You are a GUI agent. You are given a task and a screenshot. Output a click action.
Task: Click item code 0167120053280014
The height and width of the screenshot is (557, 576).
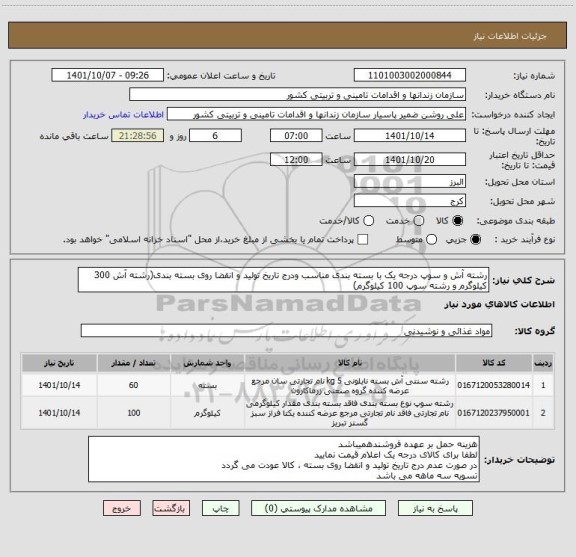493,385
